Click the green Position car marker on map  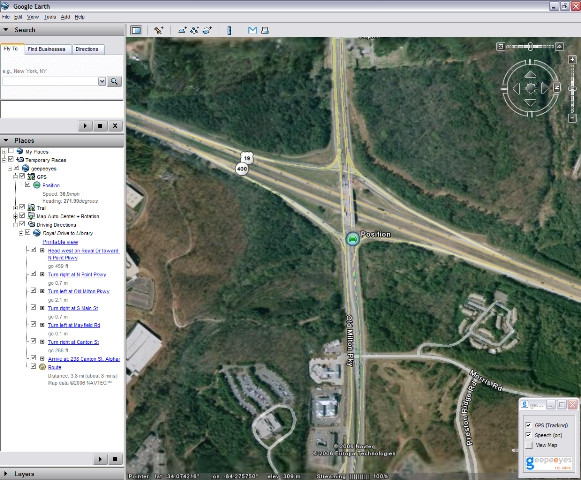353,239
